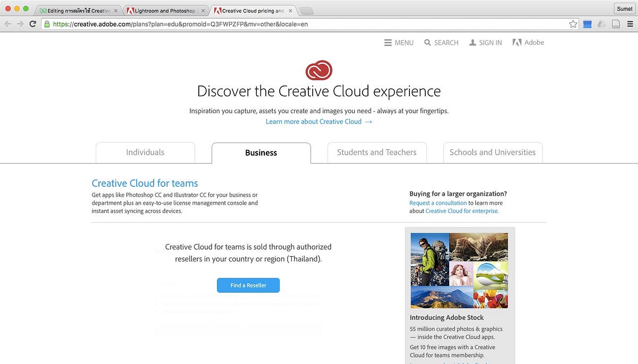Click the Creative Cloud for teams heading

(x=145, y=183)
